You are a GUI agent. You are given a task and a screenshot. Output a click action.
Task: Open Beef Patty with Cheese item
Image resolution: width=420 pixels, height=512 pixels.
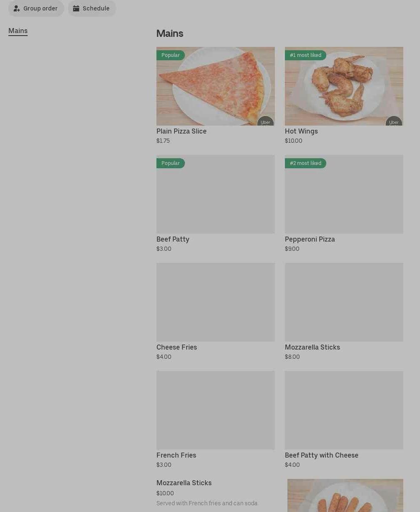point(344,420)
